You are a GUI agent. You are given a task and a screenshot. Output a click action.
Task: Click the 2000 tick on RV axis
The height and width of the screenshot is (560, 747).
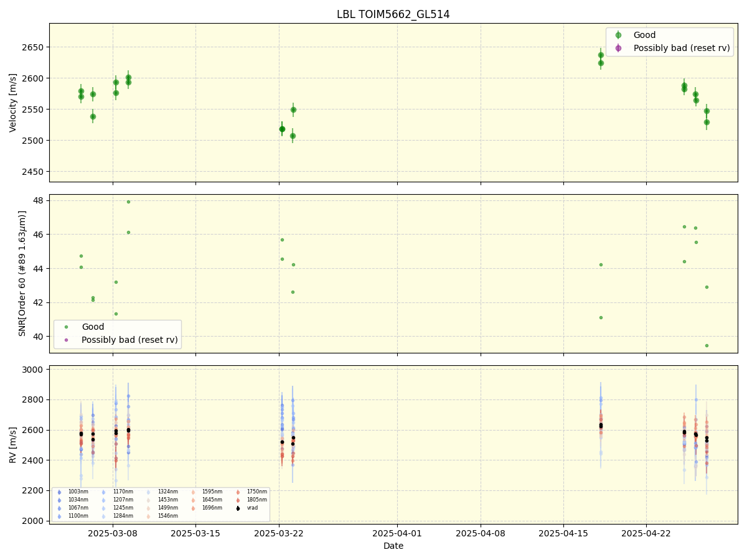pos(33,521)
